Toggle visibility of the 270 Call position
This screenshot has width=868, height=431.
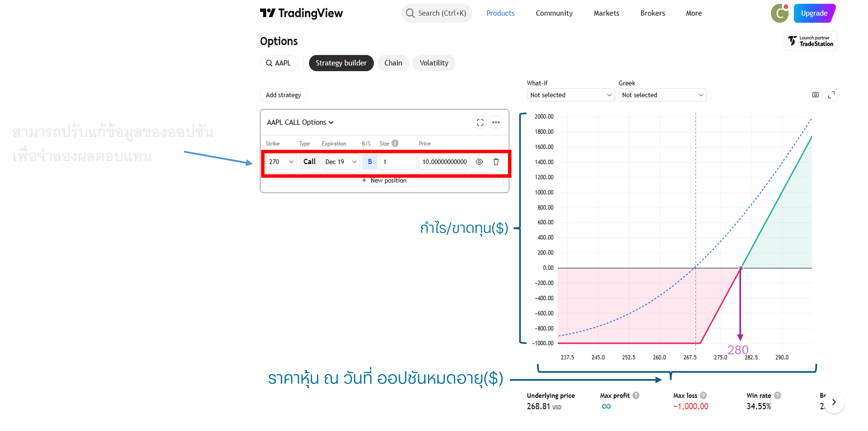pos(479,162)
